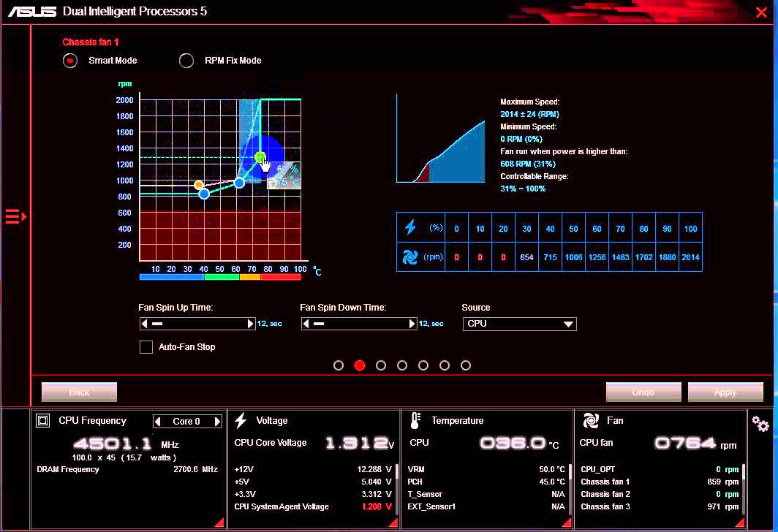778x532 pixels.
Task: Enable the Auto-Fan Stop checkbox
Action: point(146,347)
